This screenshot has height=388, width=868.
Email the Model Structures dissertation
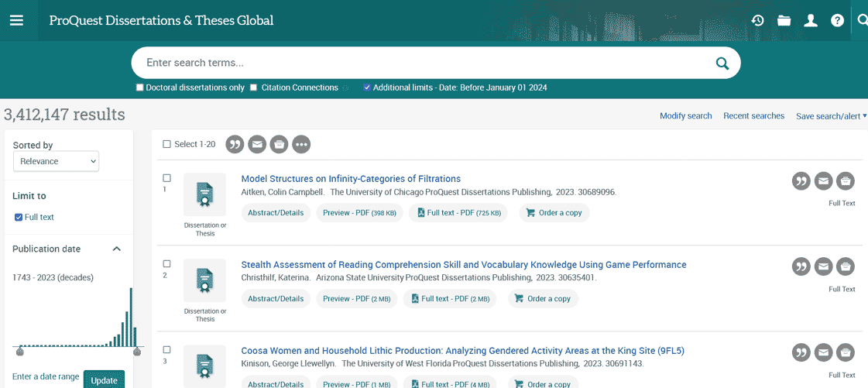823,181
